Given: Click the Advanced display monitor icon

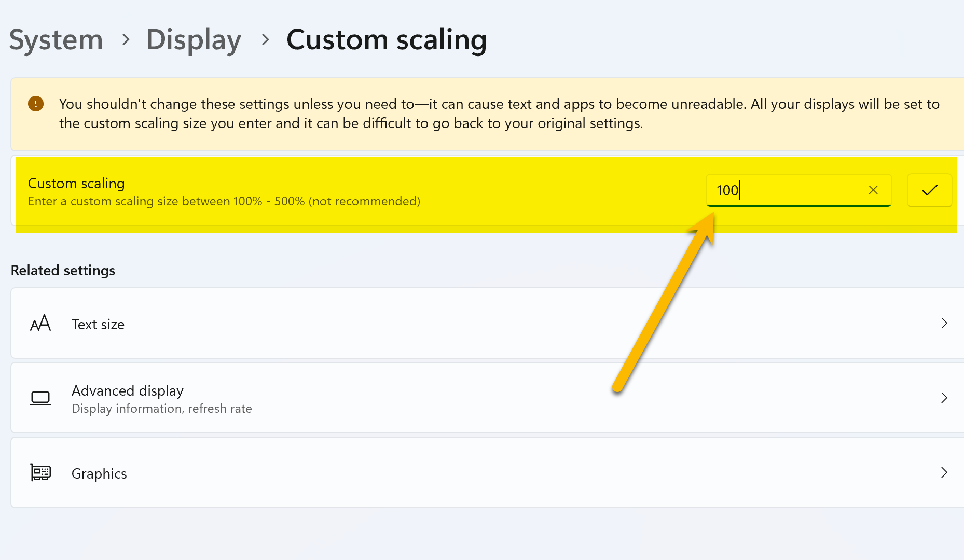Looking at the screenshot, I should pos(40,398).
